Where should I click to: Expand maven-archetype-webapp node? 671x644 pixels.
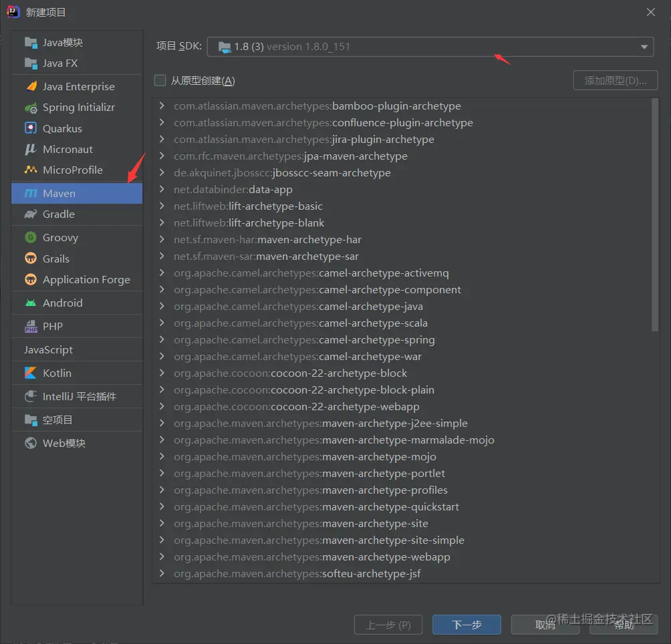coord(162,556)
